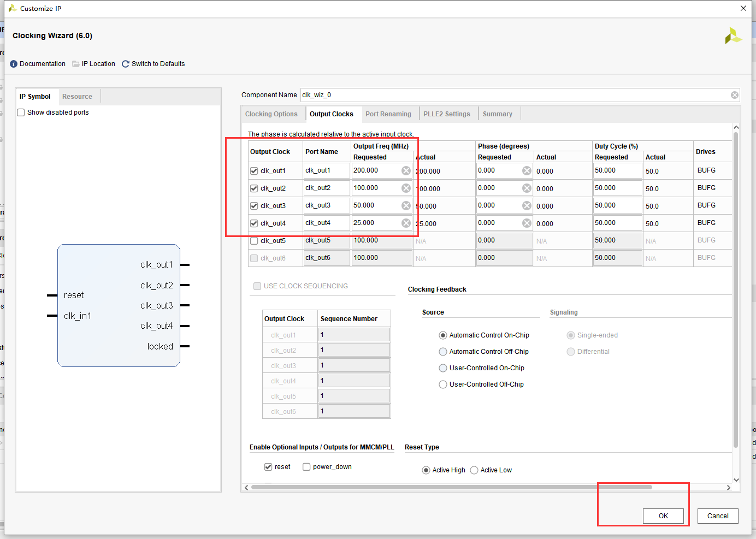Click the scroll-down arrow of the vertical scrollbar
756x539 pixels.
(x=736, y=480)
